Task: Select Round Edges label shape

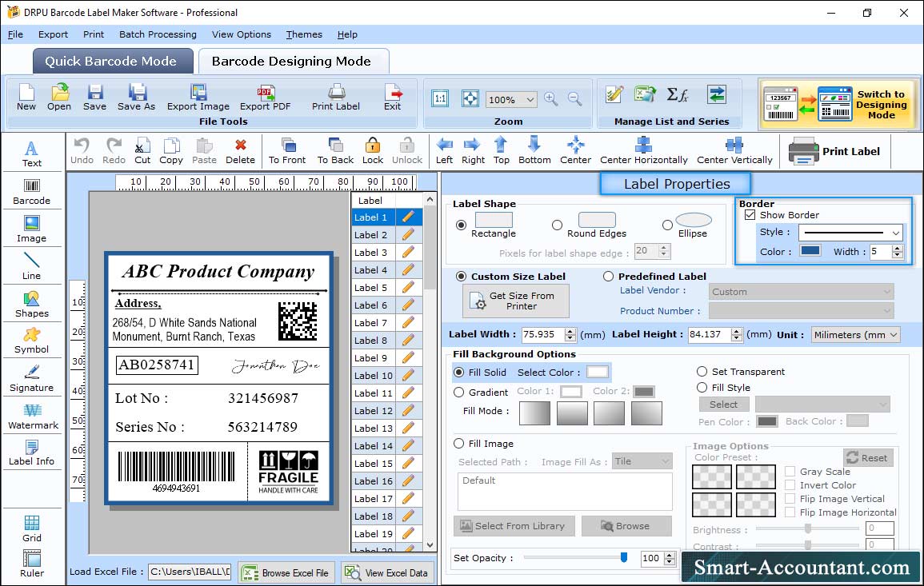Action: pos(557,225)
